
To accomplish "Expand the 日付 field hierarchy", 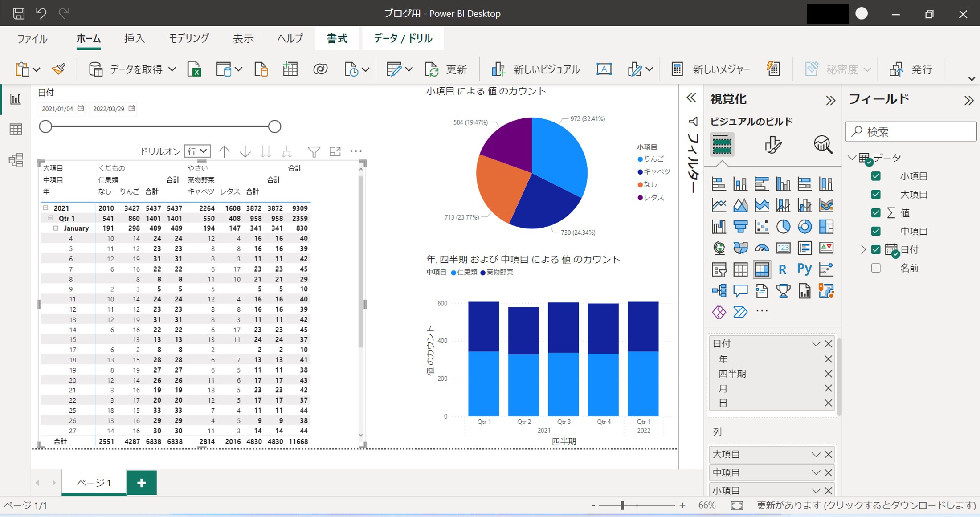I will point(863,249).
